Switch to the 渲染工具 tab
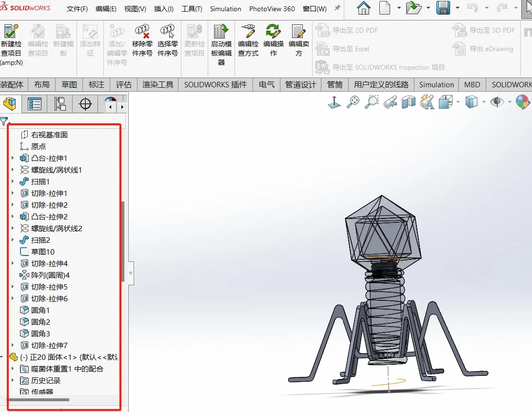532x412 pixels. (x=158, y=84)
